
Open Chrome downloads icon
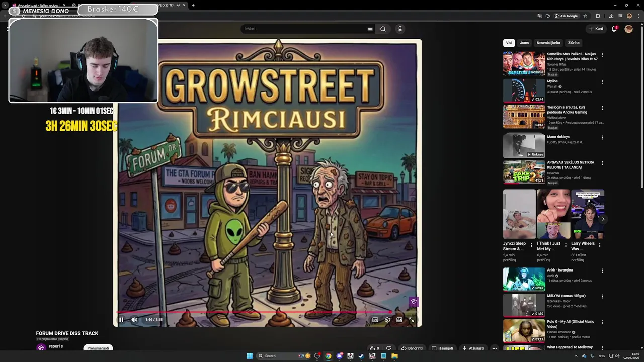click(611, 16)
